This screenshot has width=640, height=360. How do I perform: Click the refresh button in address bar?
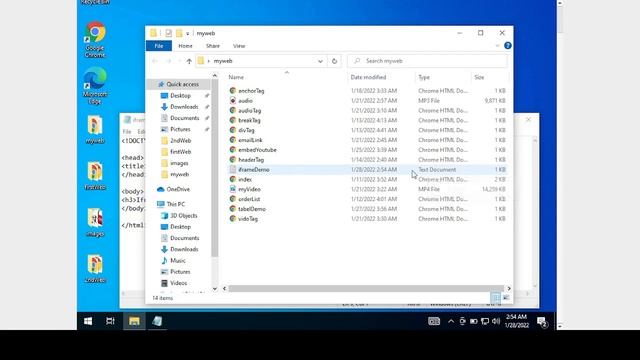click(x=334, y=61)
